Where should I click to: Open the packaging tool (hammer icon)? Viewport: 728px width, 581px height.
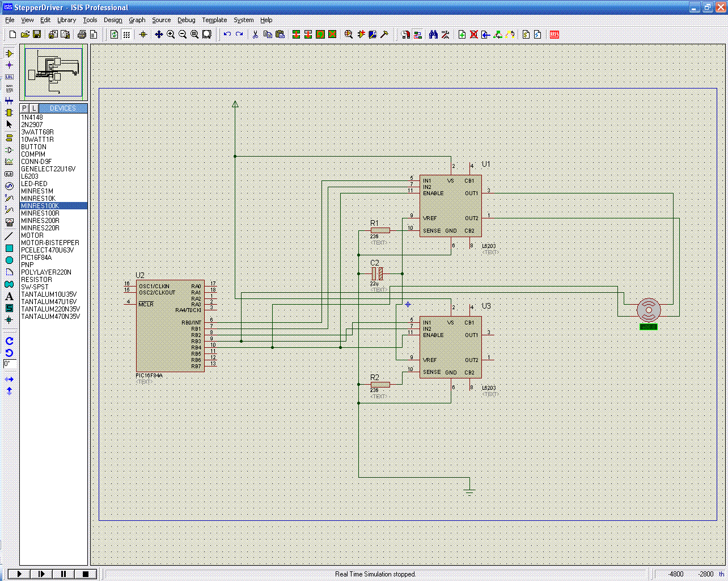tap(384, 35)
